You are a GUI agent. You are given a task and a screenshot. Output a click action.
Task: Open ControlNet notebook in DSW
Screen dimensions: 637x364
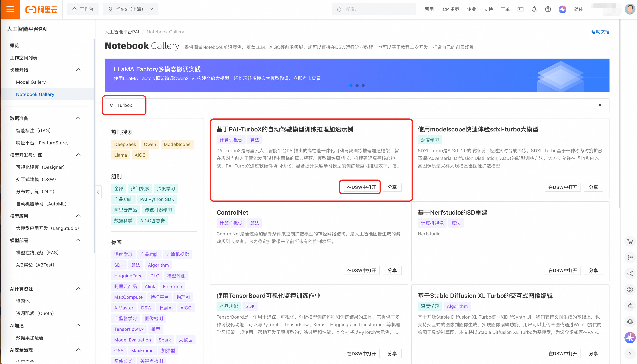click(x=361, y=271)
